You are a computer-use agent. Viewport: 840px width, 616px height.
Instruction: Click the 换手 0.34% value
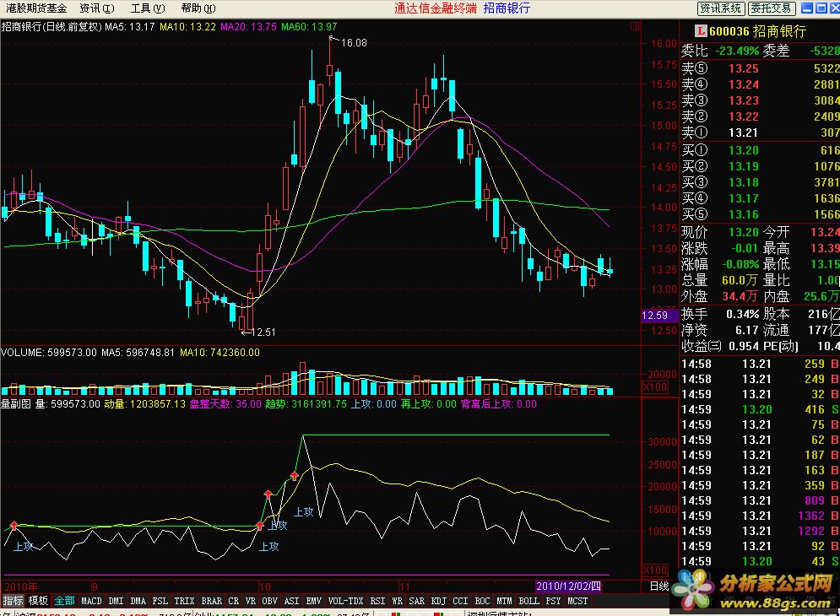tap(743, 314)
